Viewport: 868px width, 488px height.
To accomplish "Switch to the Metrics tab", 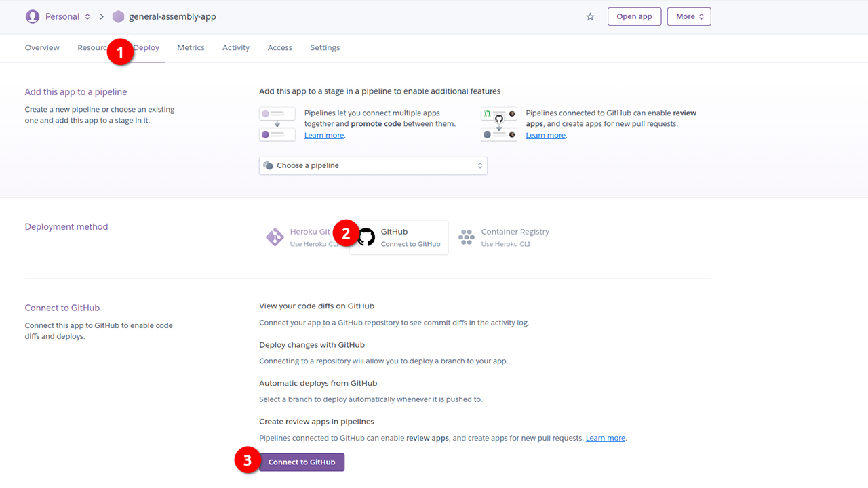I will [x=191, y=48].
